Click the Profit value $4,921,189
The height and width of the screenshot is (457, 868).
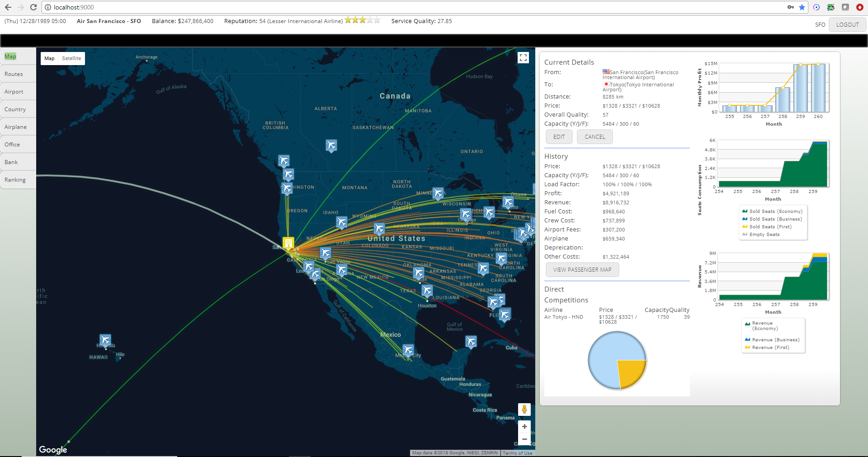[x=616, y=193]
